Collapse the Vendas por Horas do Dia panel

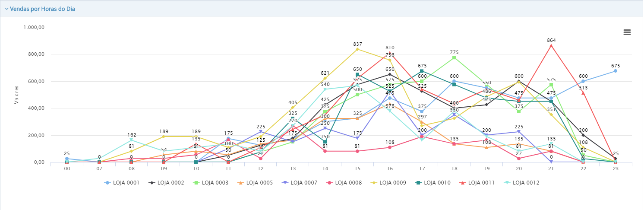pos(6,9)
